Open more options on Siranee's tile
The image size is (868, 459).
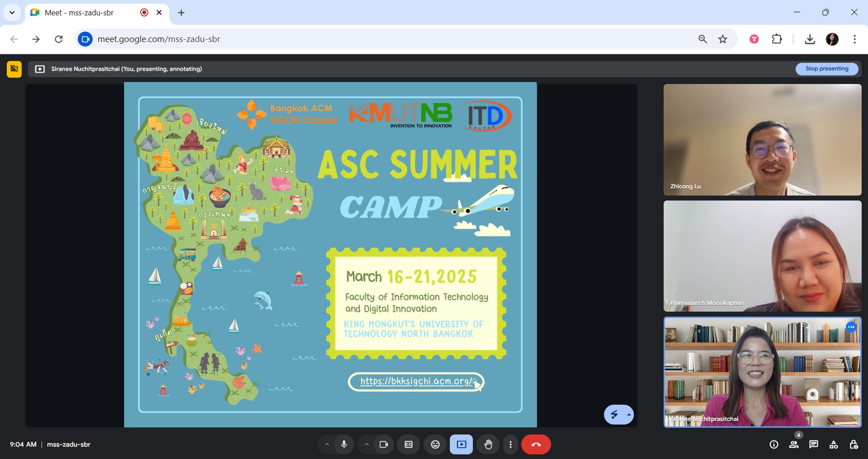coord(851,327)
